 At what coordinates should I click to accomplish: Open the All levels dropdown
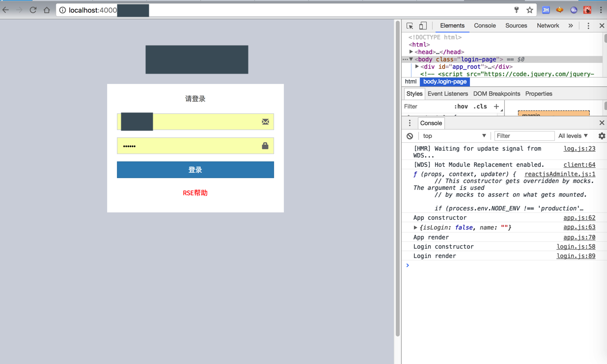[x=573, y=136]
